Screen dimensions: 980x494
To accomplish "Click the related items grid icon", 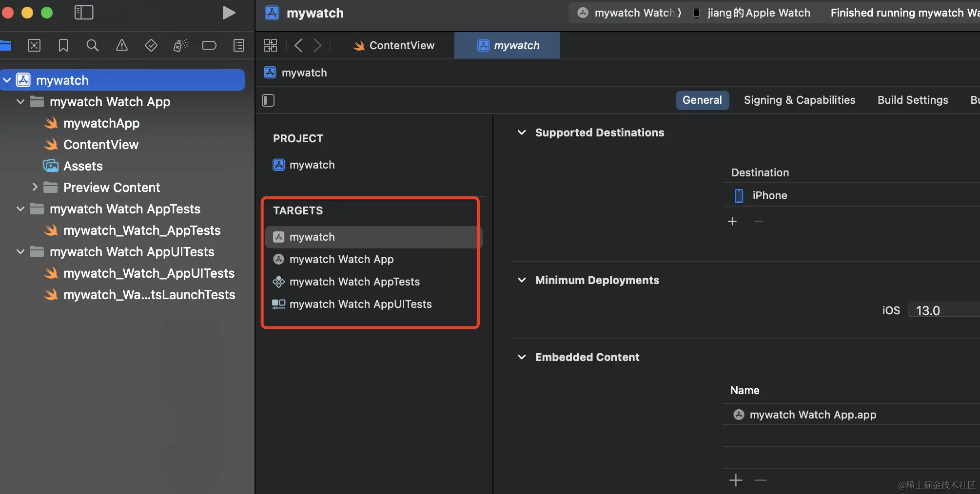I will (x=271, y=46).
